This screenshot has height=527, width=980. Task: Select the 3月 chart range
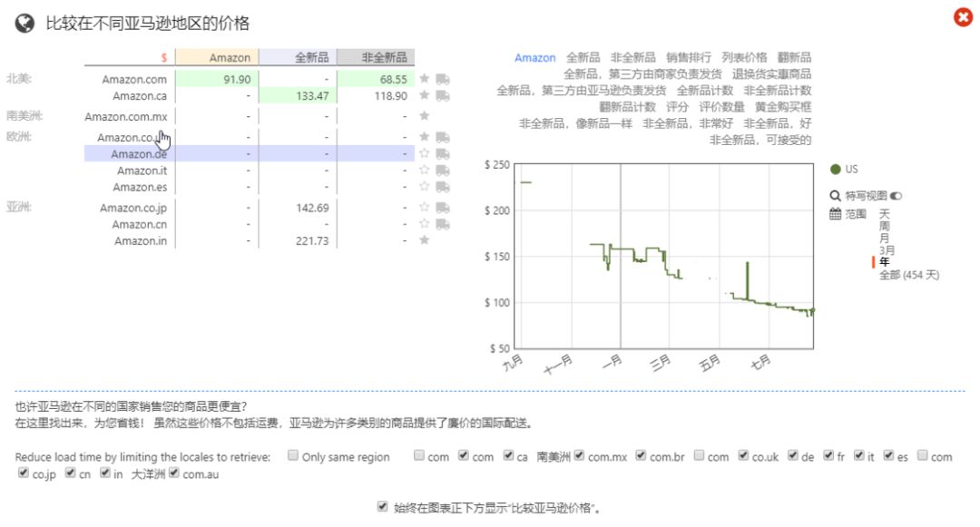click(x=887, y=250)
